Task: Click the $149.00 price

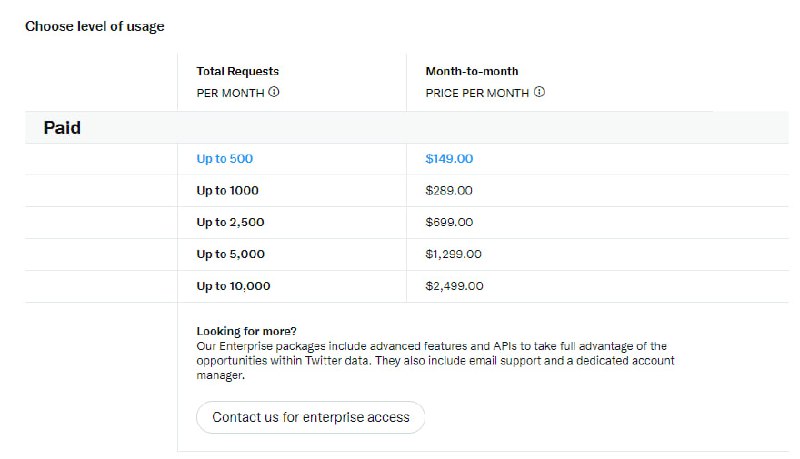Action: pyautogui.click(x=449, y=158)
